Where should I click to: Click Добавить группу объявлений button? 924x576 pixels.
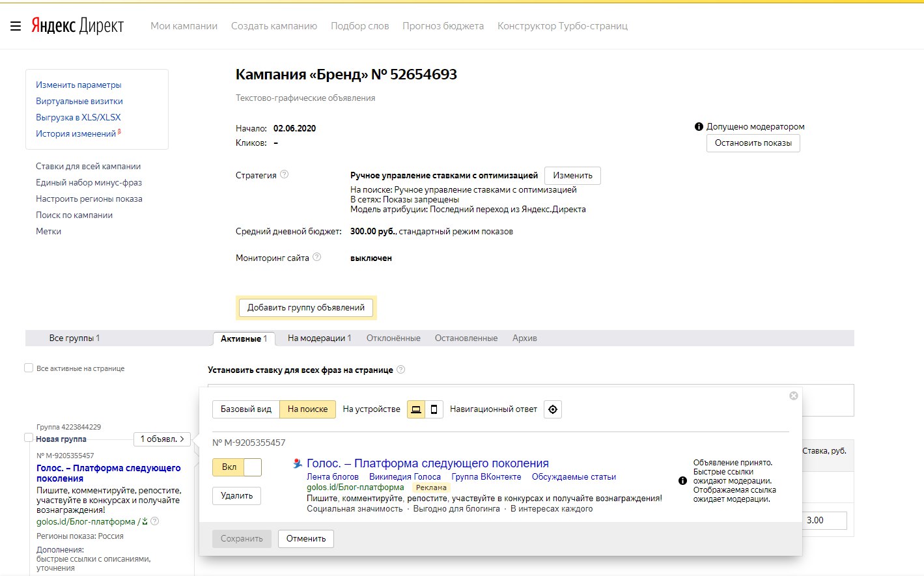pyautogui.click(x=306, y=308)
